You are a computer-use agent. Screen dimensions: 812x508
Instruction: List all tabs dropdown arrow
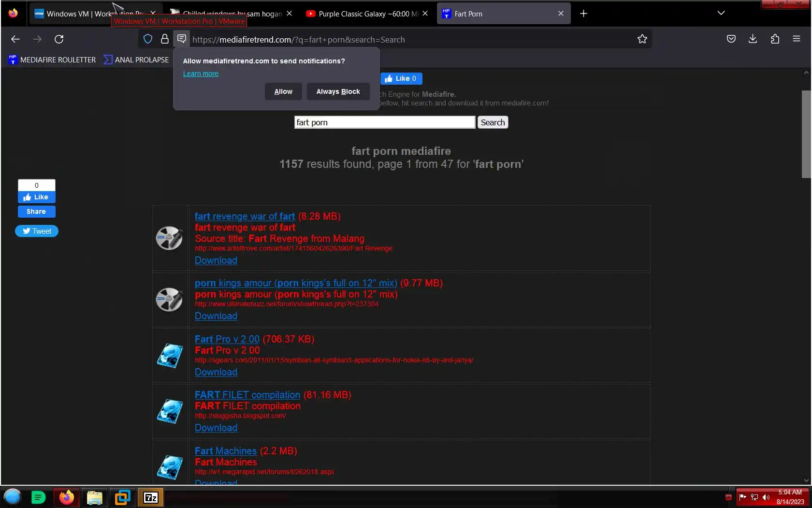click(x=721, y=13)
